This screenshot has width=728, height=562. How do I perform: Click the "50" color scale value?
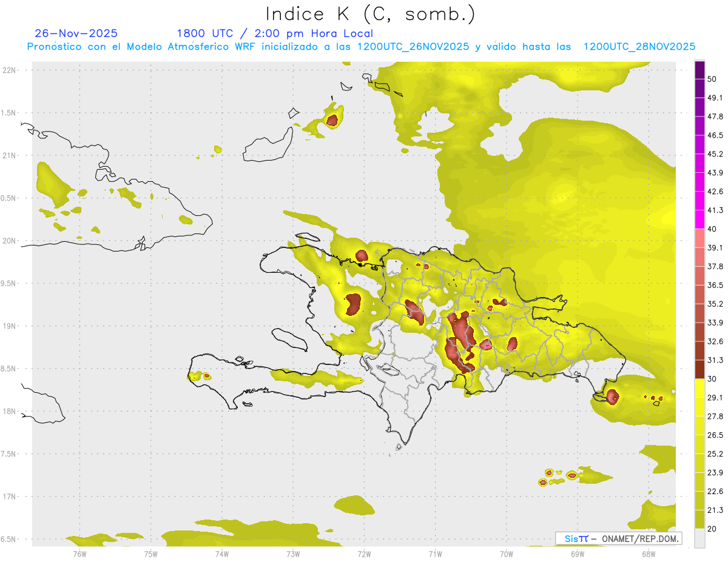point(712,79)
